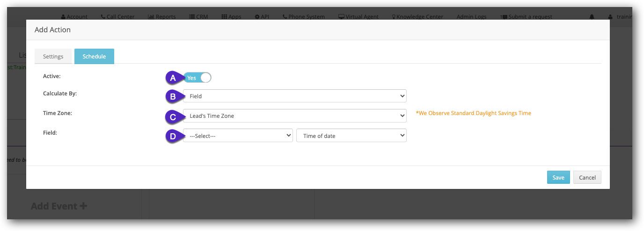Open the Time of date dropdown
This screenshot has height=231, width=644.
coord(351,136)
